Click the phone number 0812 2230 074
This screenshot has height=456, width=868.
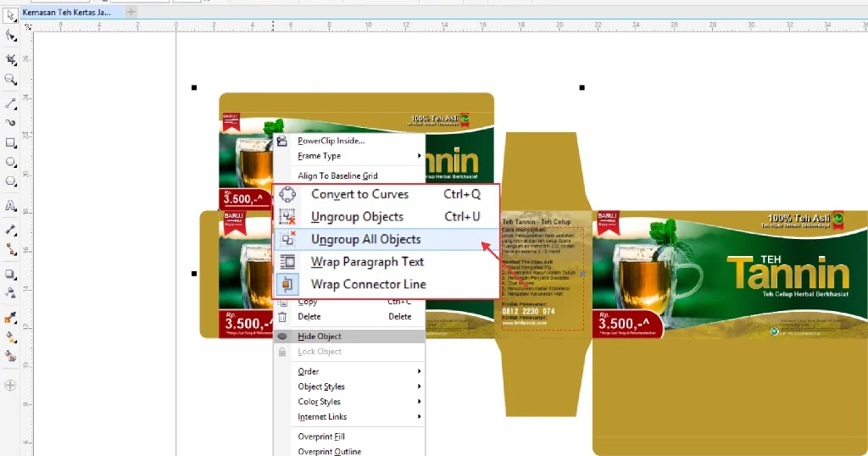coord(528,312)
